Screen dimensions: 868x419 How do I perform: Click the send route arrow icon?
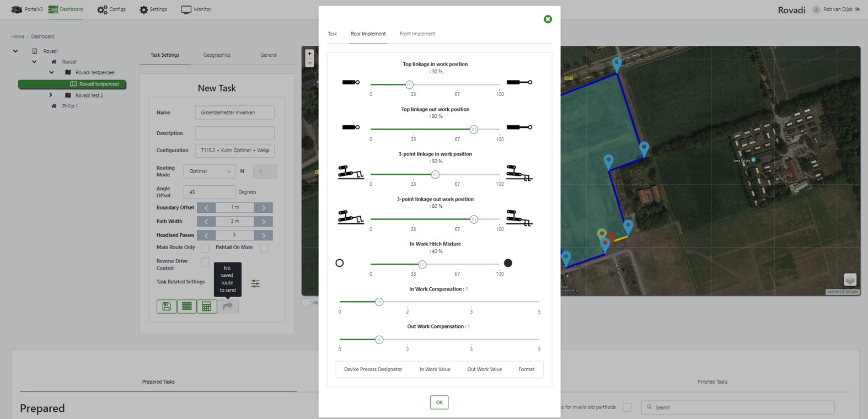tap(228, 307)
